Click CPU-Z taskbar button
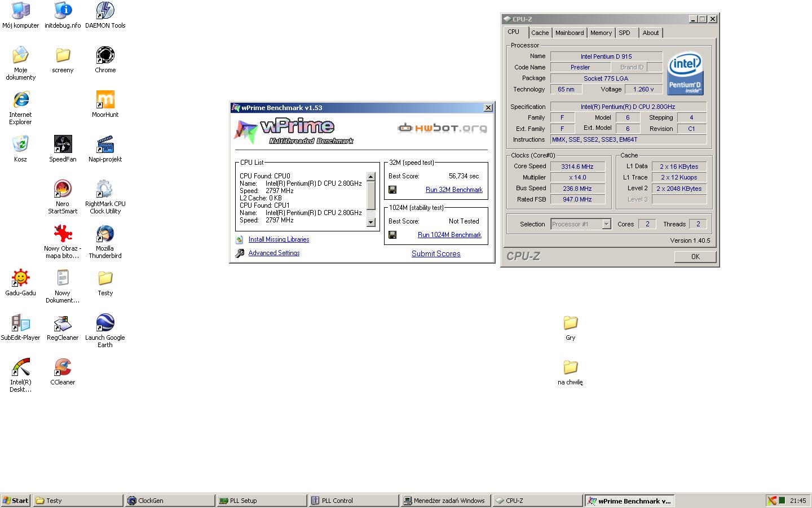This screenshot has height=508, width=812. click(x=538, y=500)
